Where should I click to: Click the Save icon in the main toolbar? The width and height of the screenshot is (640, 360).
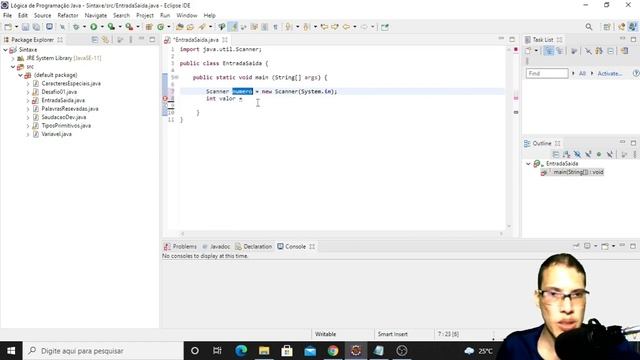tap(25, 27)
